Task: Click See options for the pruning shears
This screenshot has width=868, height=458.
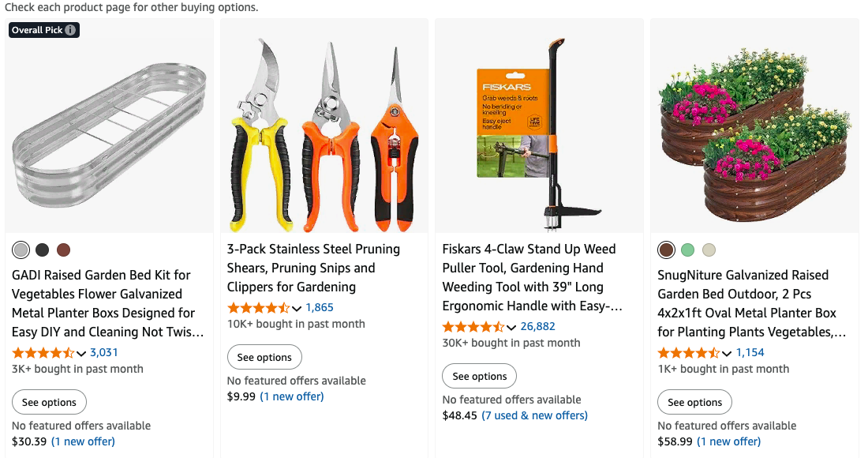Action: (x=264, y=357)
